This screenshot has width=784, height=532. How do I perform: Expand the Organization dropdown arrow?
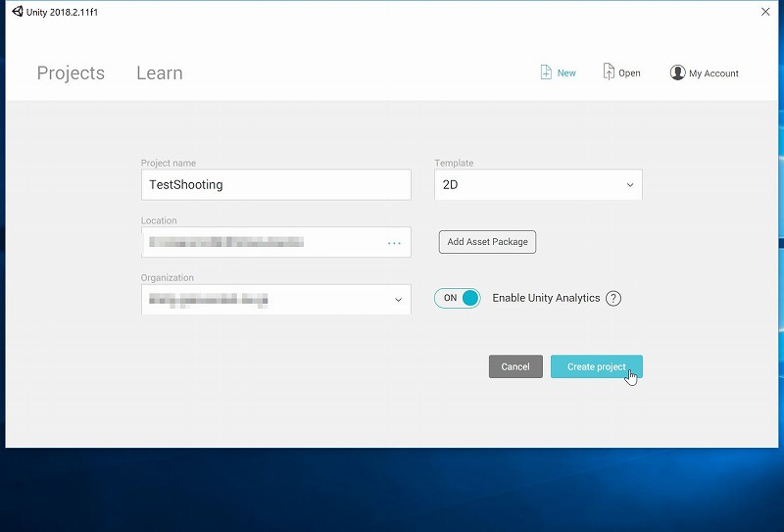coord(399,300)
